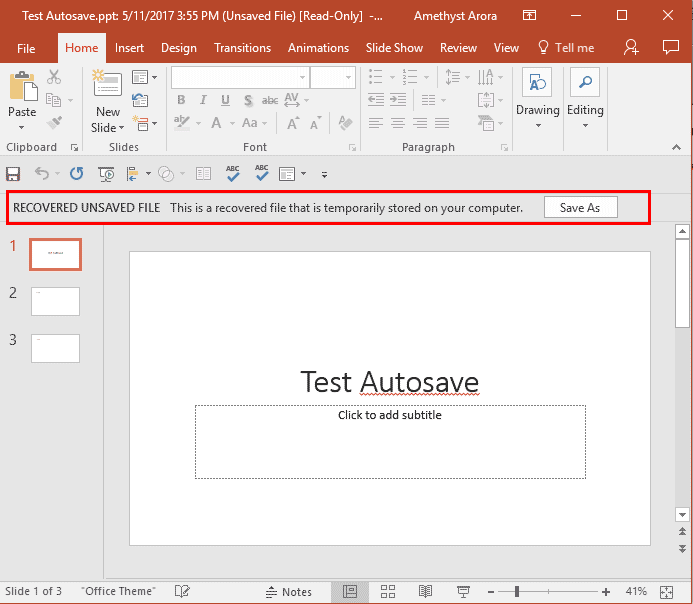Open the Editing search group
Viewport: 693px width, 604px height.
[585, 98]
